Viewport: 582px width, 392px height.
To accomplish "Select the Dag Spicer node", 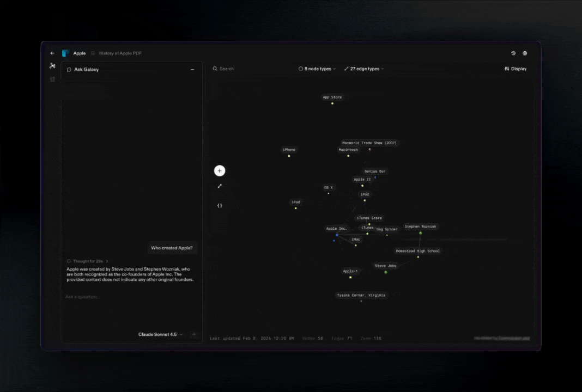I will (x=387, y=229).
